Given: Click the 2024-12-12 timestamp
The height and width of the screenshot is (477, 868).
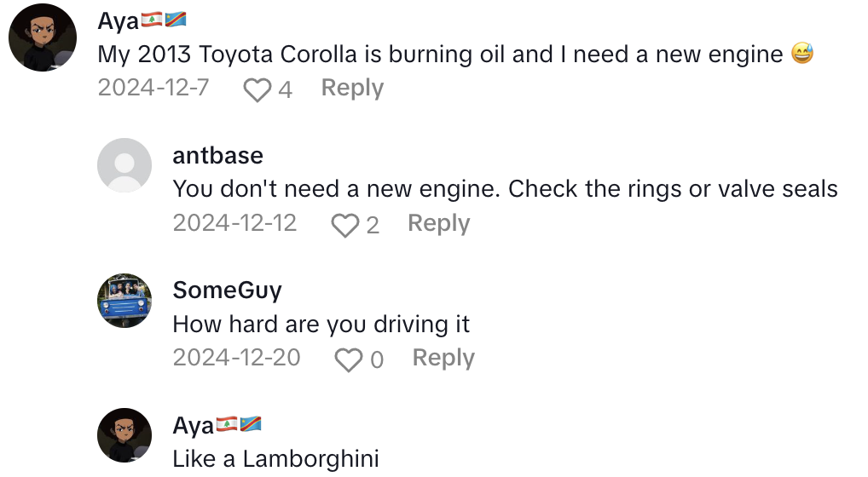Looking at the screenshot, I should [234, 223].
